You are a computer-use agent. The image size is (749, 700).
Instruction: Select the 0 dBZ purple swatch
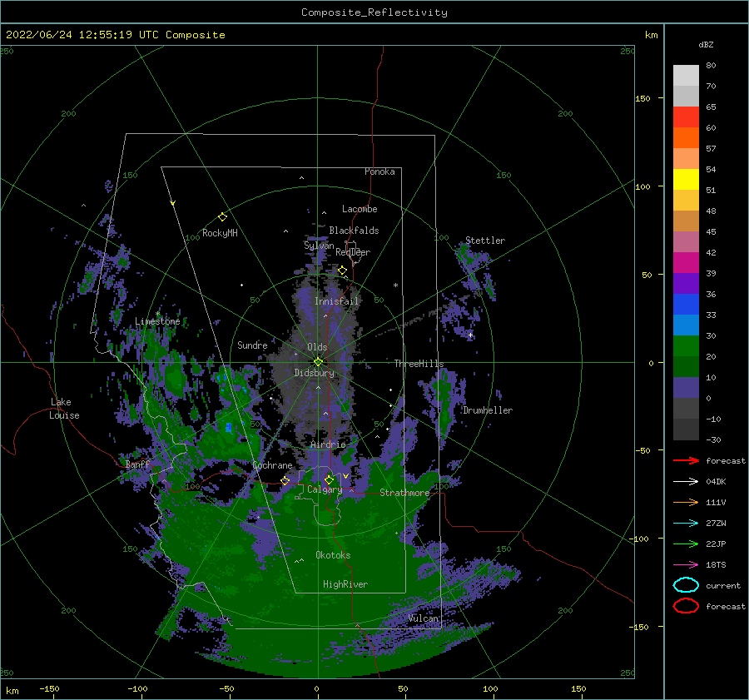686,387
